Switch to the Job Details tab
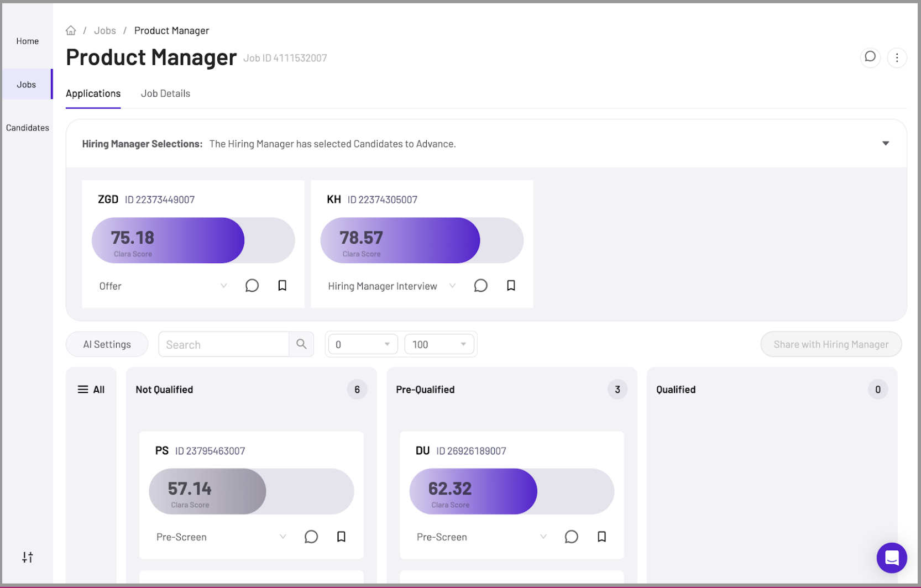 [x=165, y=93]
